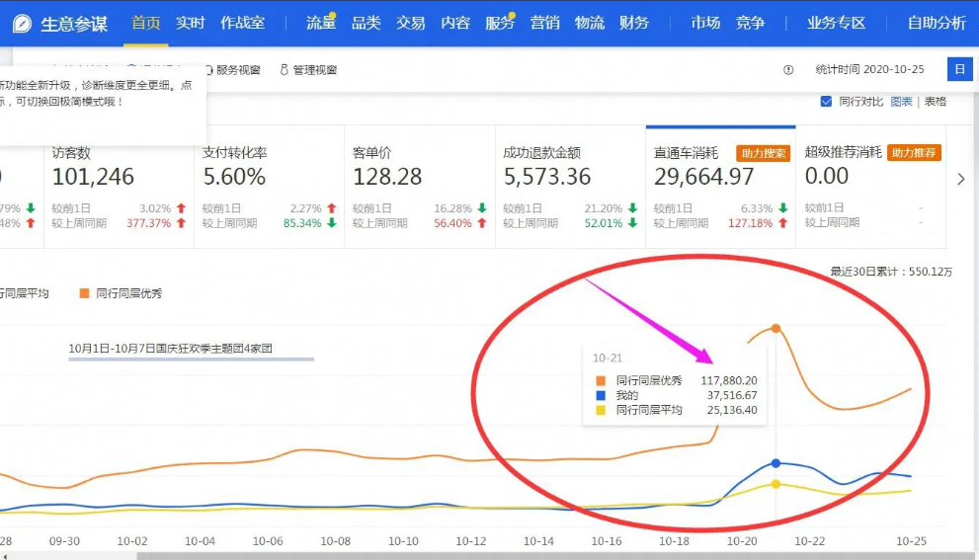The height and width of the screenshot is (560, 979).
Task: Open the 自助分析 menu
Action: pyautogui.click(x=937, y=23)
